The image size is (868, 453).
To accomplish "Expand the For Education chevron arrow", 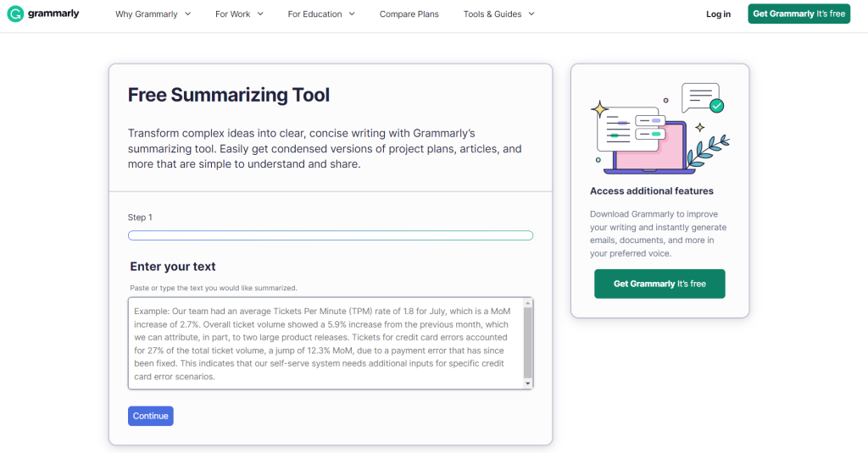I will (352, 14).
